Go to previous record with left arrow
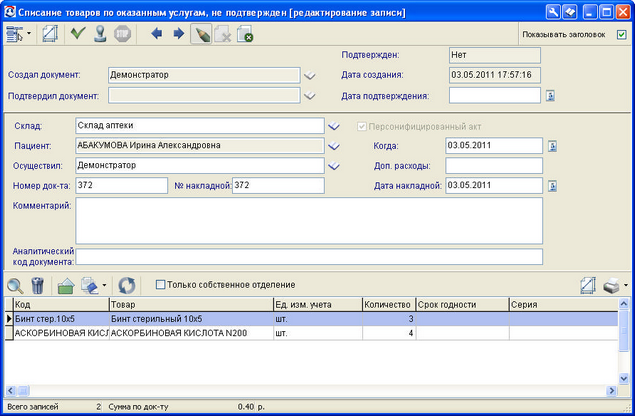The width and height of the screenshot is (635, 416). click(x=157, y=34)
